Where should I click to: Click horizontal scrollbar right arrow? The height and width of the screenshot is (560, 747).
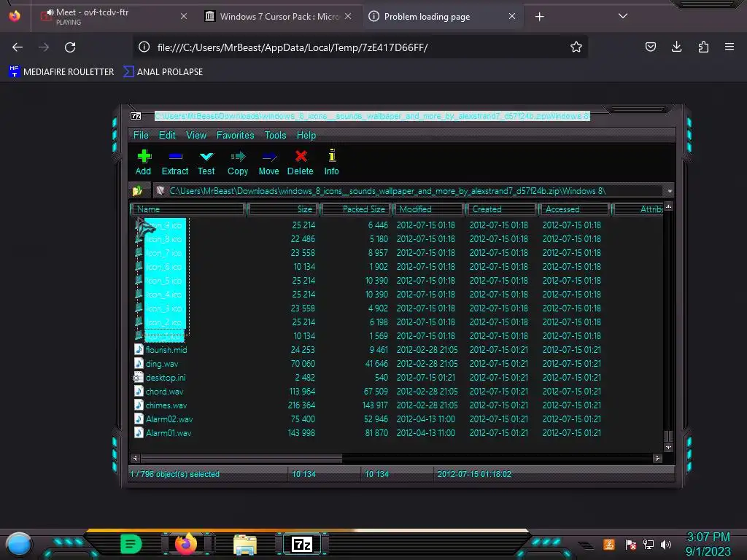(x=657, y=458)
